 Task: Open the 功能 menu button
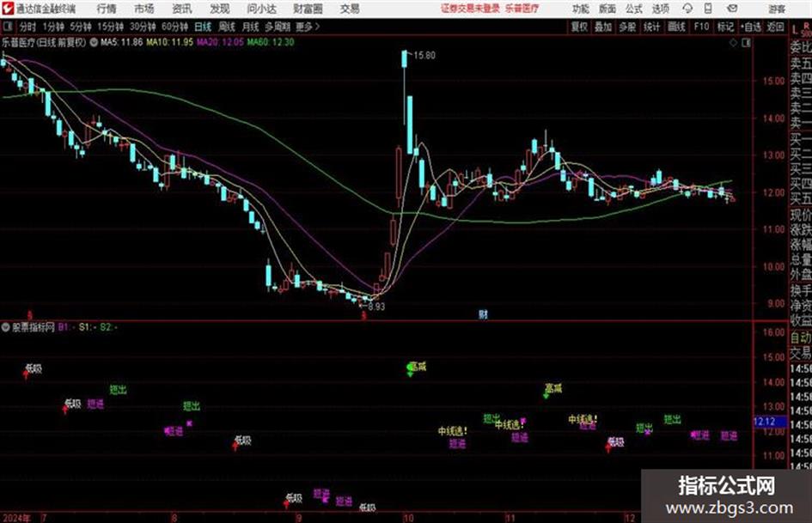point(581,9)
